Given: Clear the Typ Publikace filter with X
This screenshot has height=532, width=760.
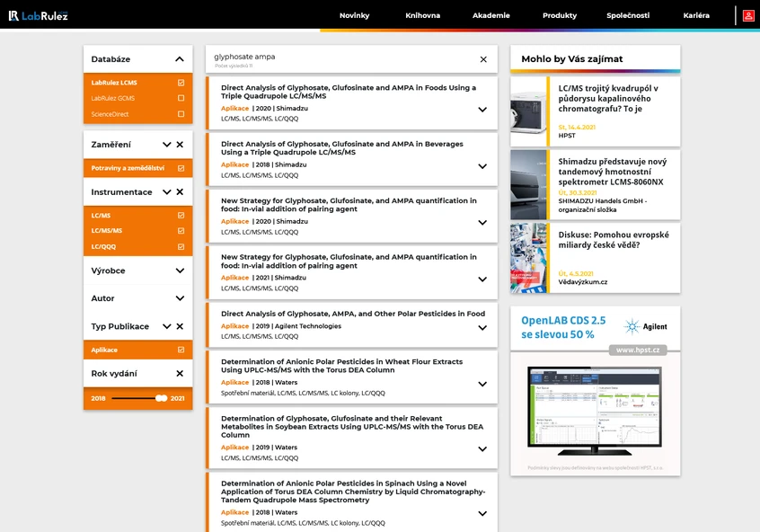Looking at the screenshot, I should tap(180, 326).
